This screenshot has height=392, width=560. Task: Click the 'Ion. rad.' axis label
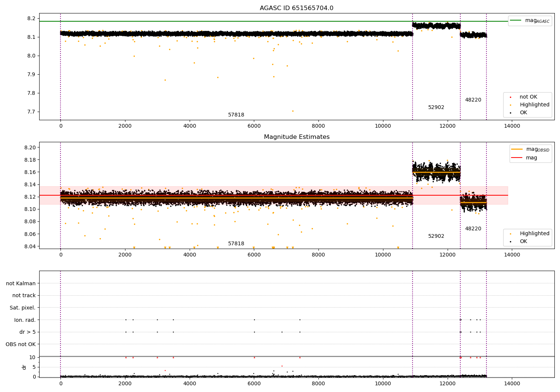(x=25, y=320)
